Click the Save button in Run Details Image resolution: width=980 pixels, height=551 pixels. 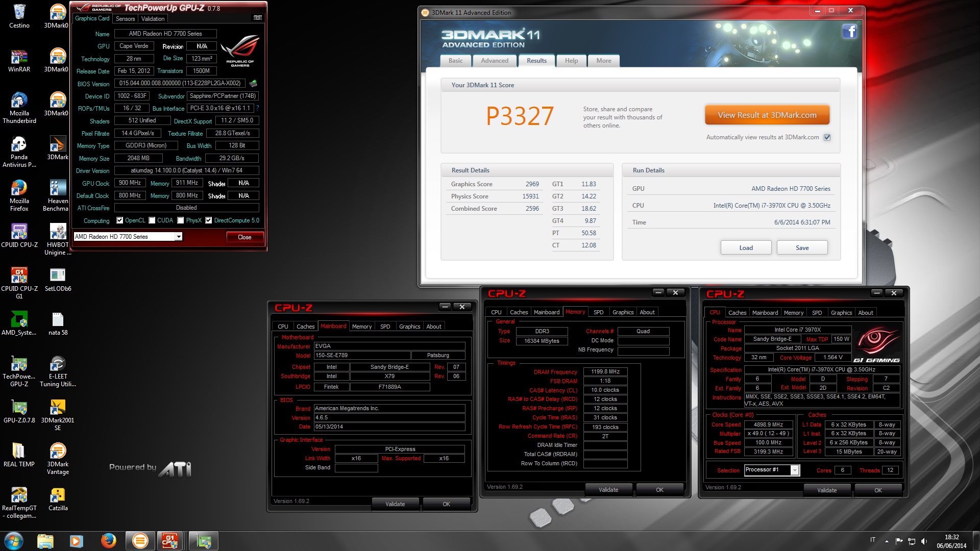coord(802,248)
